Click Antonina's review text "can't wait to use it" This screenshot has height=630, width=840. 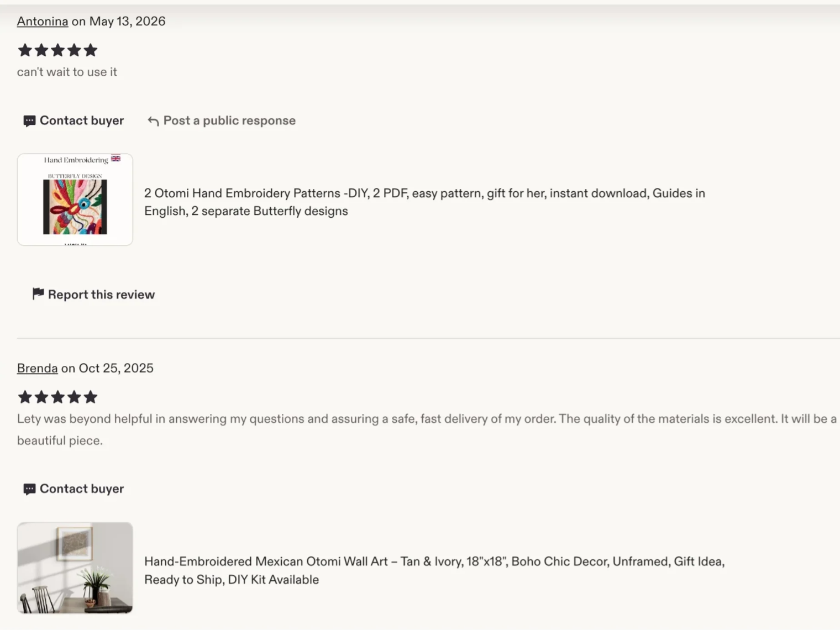67,72
